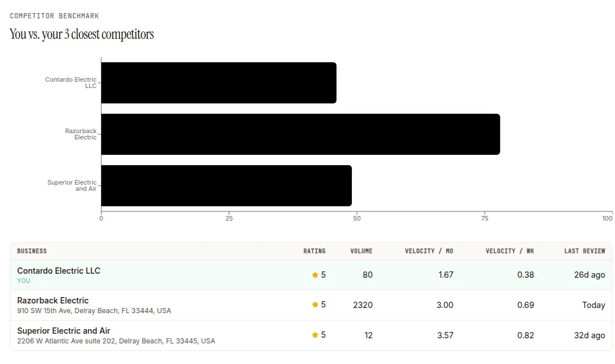Click the Contardo Electric LLC chart axis label
Image resolution: width=615 pixels, height=364 pixels.
71,83
